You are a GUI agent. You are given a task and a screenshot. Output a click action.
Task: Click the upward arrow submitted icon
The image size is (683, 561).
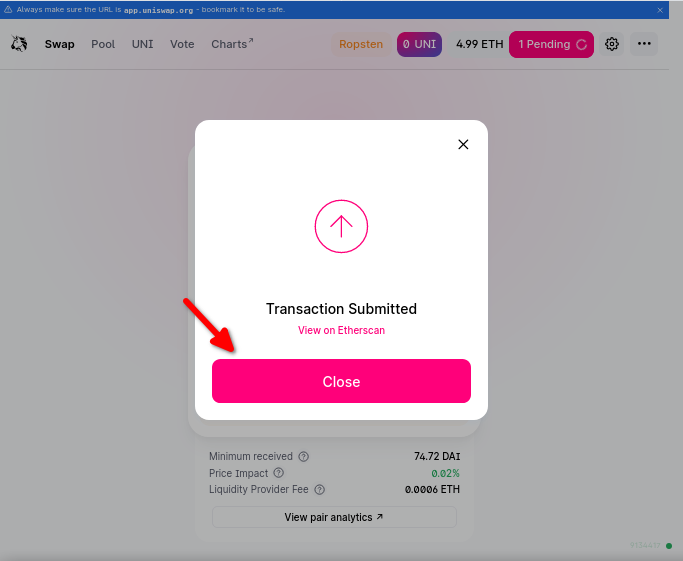click(x=341, y=226)
